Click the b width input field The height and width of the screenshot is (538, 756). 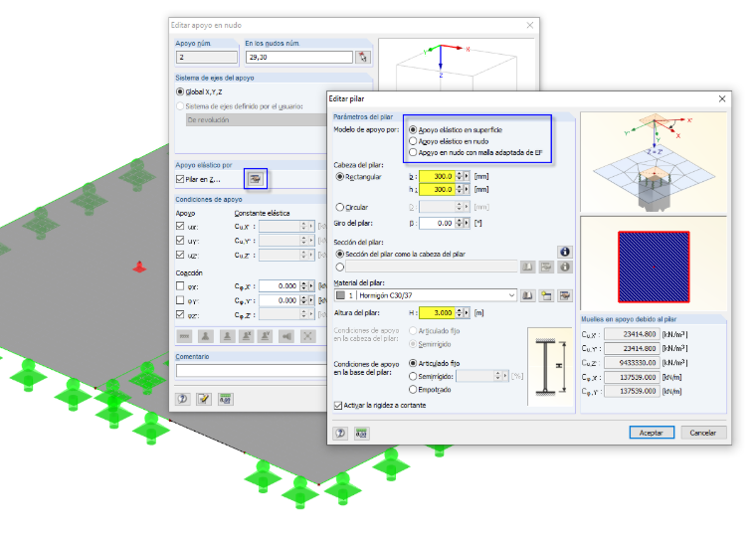click(x=438, y=176)
